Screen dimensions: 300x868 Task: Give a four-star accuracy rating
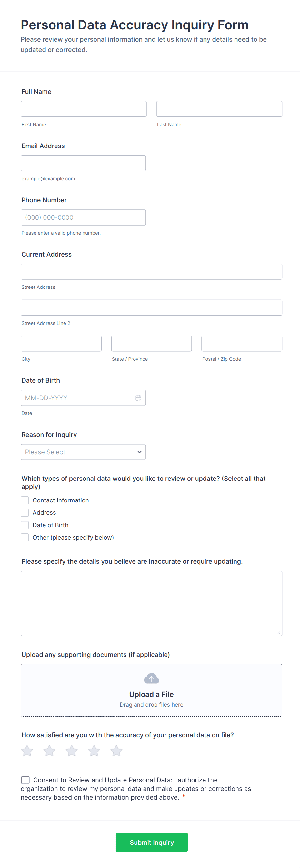click(x=94, y=751)
